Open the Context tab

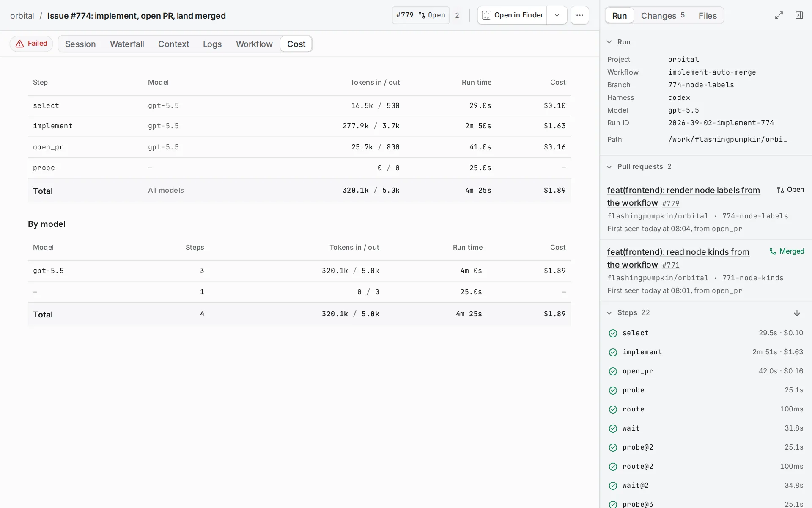point(173,44)
